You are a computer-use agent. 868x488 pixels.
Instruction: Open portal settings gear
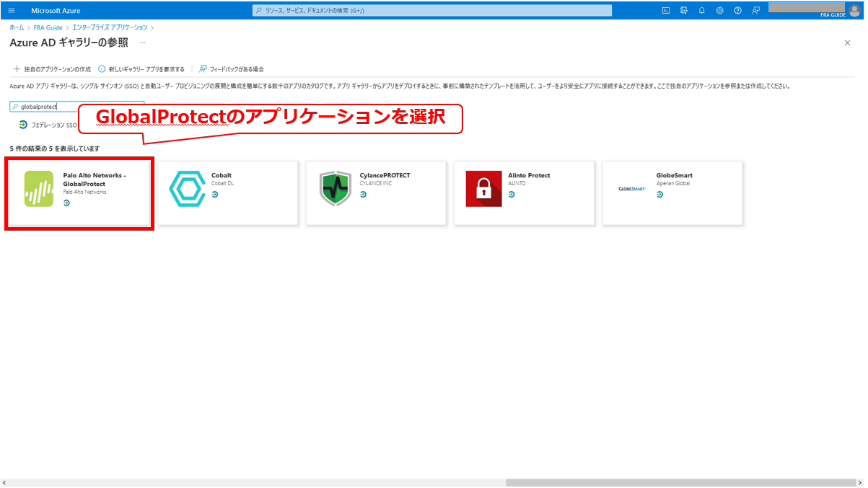point(719,10)
